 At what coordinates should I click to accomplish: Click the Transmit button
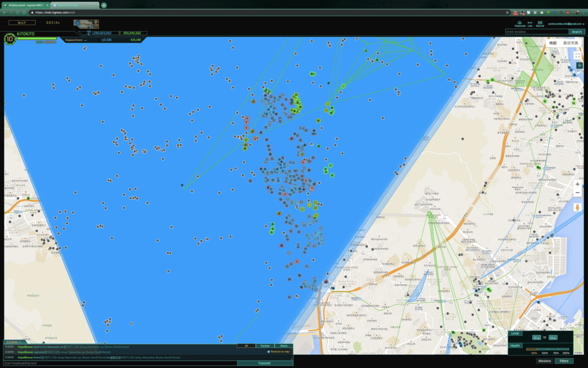coord(264,363)
